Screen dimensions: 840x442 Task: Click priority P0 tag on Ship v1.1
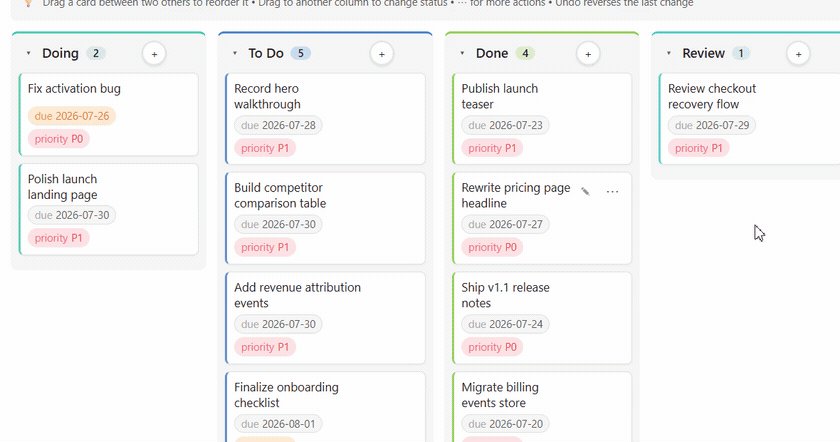coord(492,347)
